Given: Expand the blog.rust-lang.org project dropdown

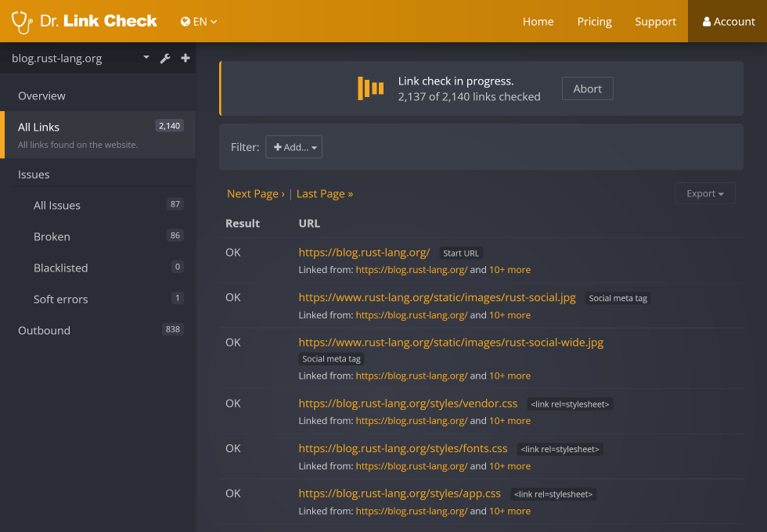Looking at the screenshot, I should tap(146, 58).
